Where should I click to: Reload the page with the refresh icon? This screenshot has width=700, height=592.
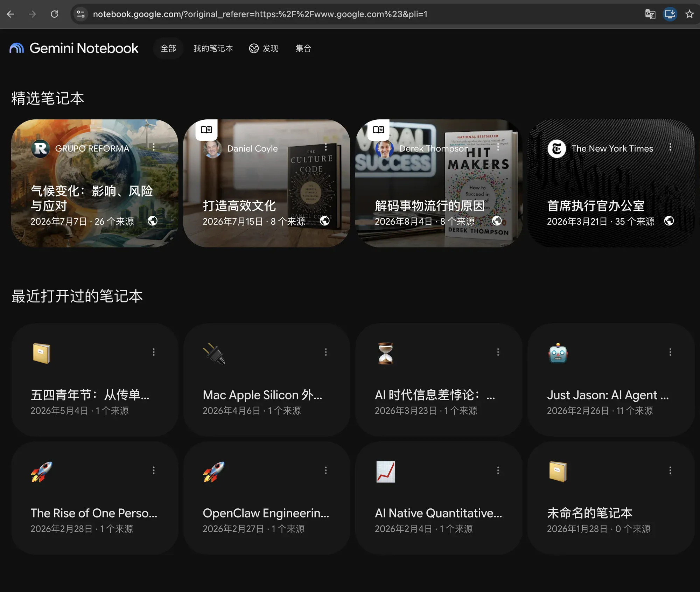[54, 14]
